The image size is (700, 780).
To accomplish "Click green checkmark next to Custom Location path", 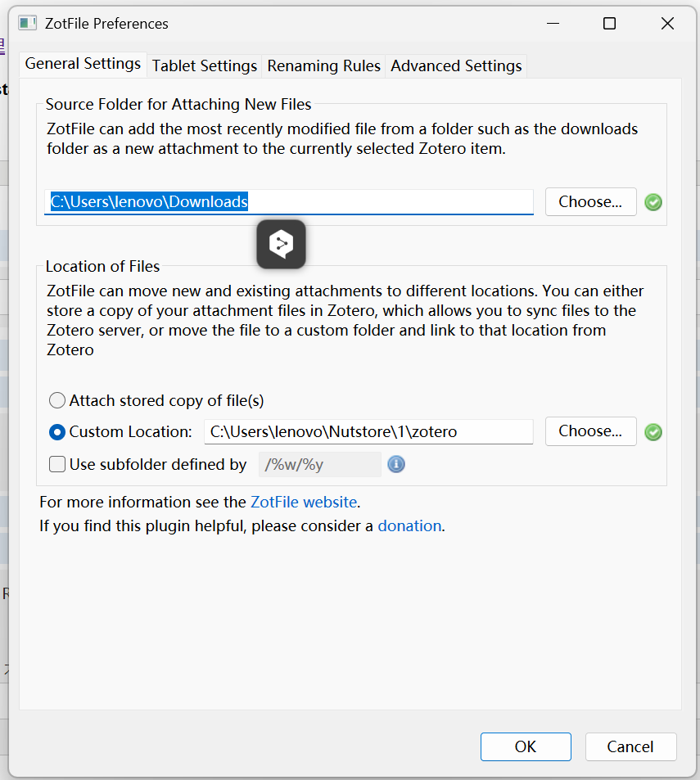I will coord(653,432).
